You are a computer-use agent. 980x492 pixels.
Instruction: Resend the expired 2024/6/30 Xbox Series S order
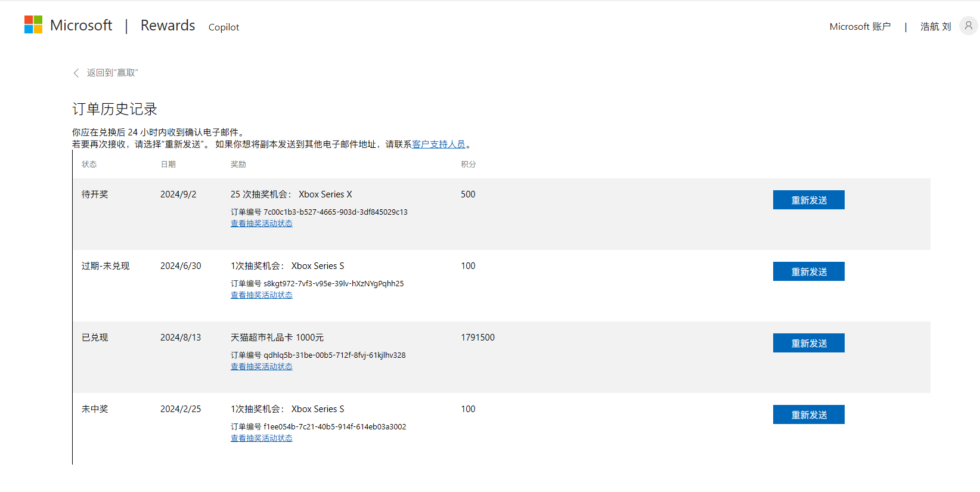click(808, 271)
